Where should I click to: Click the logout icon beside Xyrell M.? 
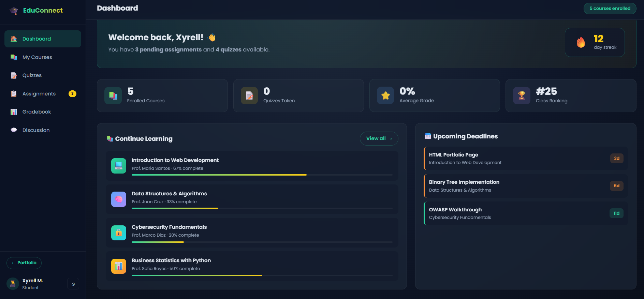(x=73, y=284)
